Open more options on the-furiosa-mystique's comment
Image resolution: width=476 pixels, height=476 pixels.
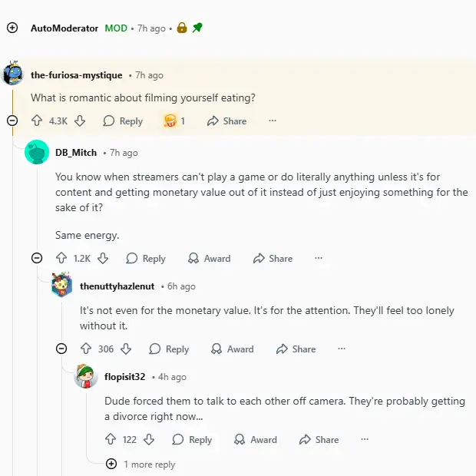(273, 121)
